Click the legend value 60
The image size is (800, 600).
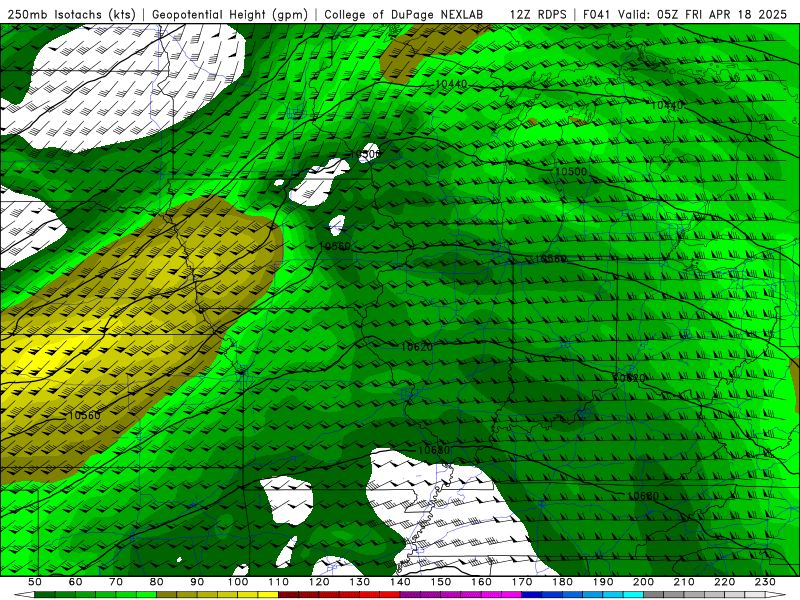(75, 582)
